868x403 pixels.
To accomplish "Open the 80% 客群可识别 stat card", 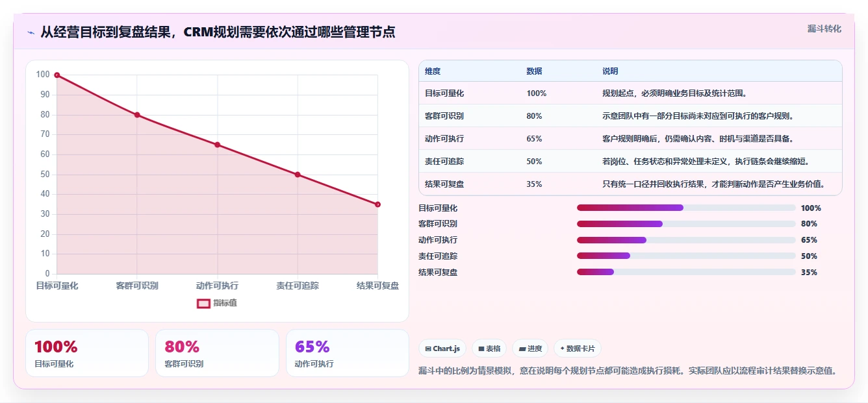I will pos(217,353).
